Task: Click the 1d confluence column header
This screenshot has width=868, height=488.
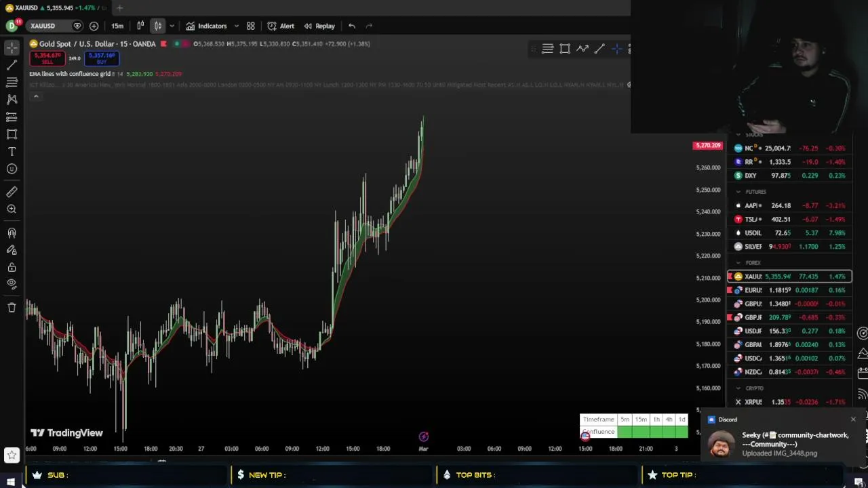Action: click(682, 420)
